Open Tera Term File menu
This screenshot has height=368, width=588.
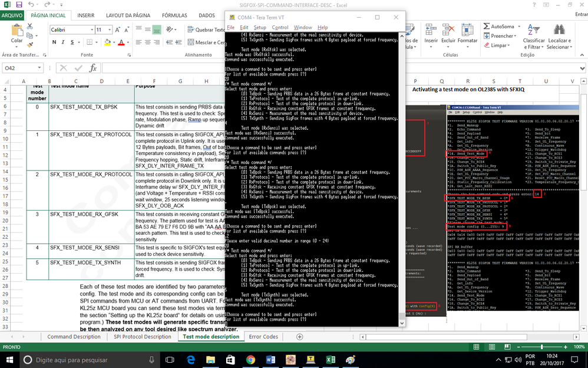pos(230,27)
